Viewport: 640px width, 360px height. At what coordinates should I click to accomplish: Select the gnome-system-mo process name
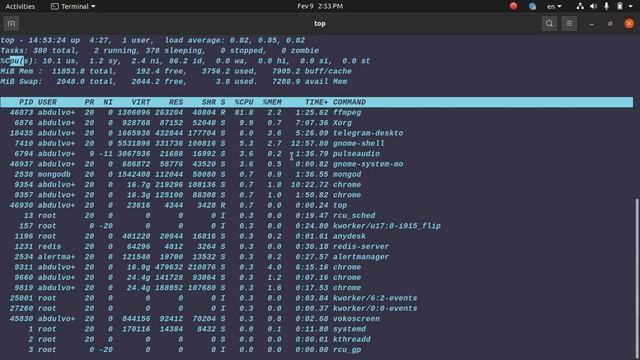pos(368,164)
